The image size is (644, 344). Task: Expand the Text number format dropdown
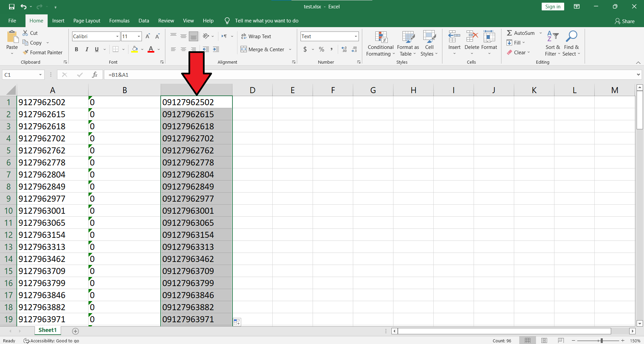pos(356,37)
